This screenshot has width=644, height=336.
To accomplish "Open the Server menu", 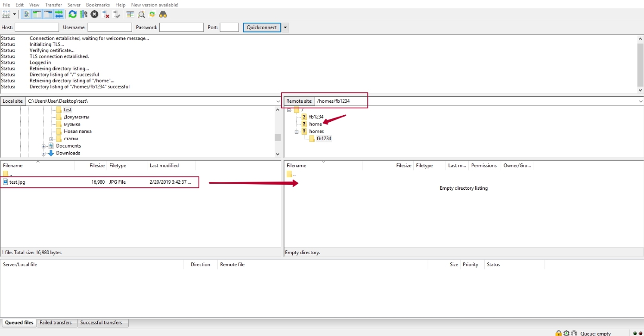I will 74,5.
